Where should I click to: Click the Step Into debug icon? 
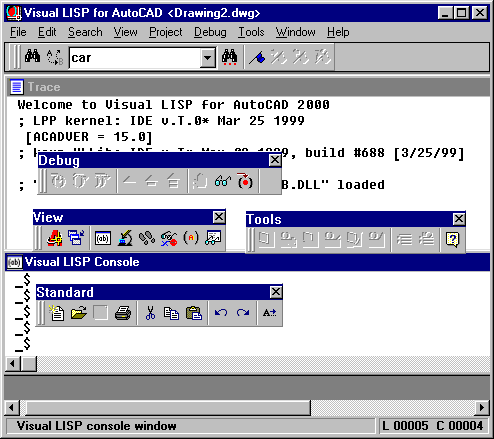58,182
